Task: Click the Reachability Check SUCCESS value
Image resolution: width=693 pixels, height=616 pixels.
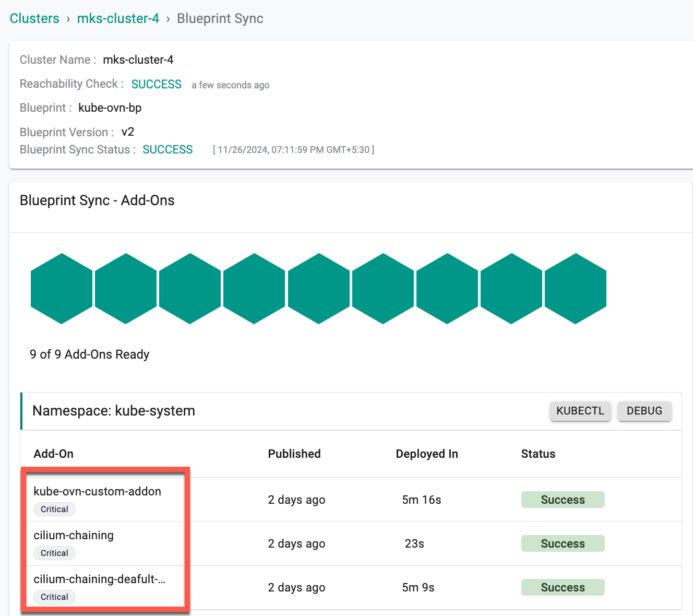Action: (157, 84)
